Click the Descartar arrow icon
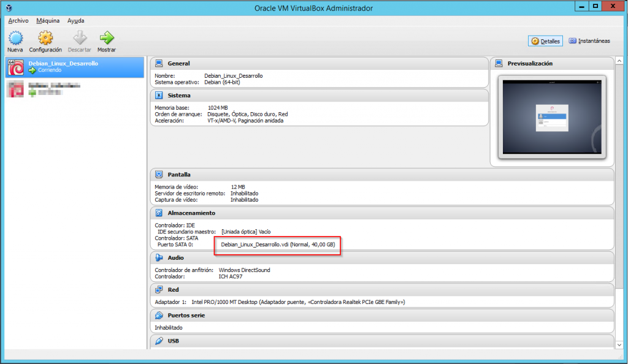Screen dimensions: 628x364 tap(80, 38)
